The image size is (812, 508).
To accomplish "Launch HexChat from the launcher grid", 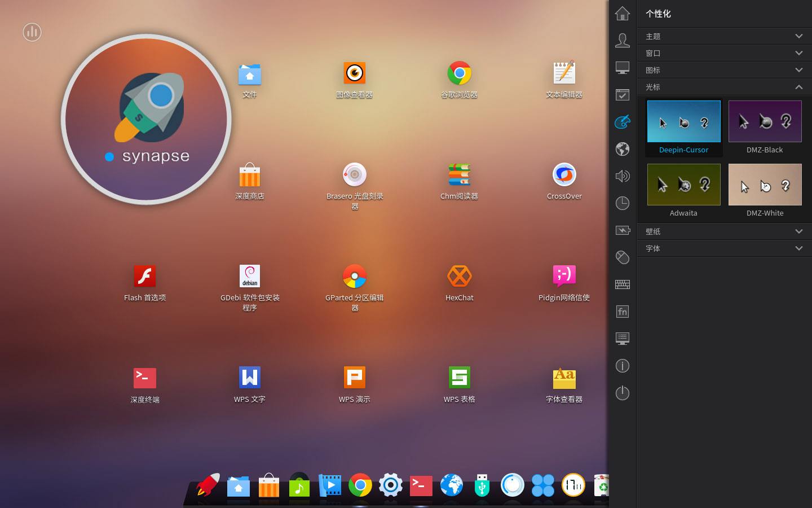I will coord(459,283).
